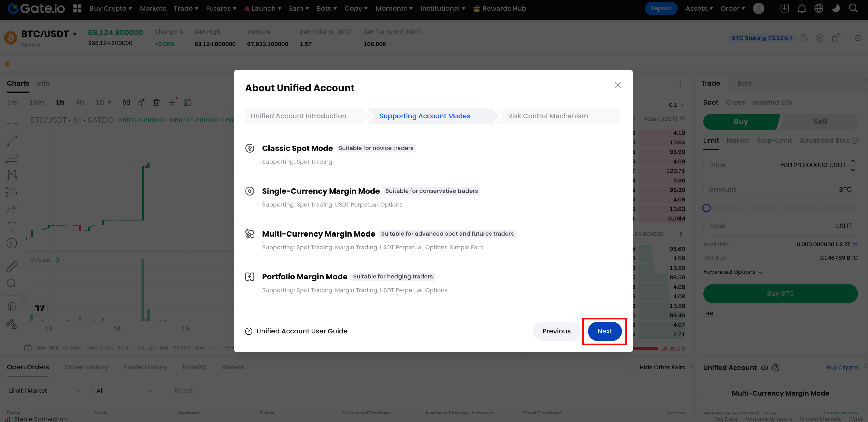This screenshot has width=868, height=422.
Task: Open the BTC/USDT pair selector dropdown
Action: (75, 34)
